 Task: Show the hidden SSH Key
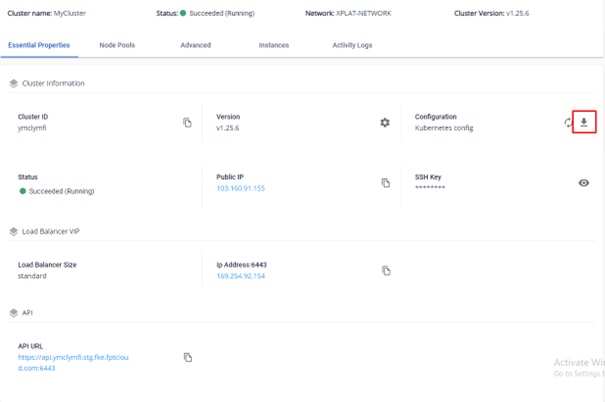point(584,183)
